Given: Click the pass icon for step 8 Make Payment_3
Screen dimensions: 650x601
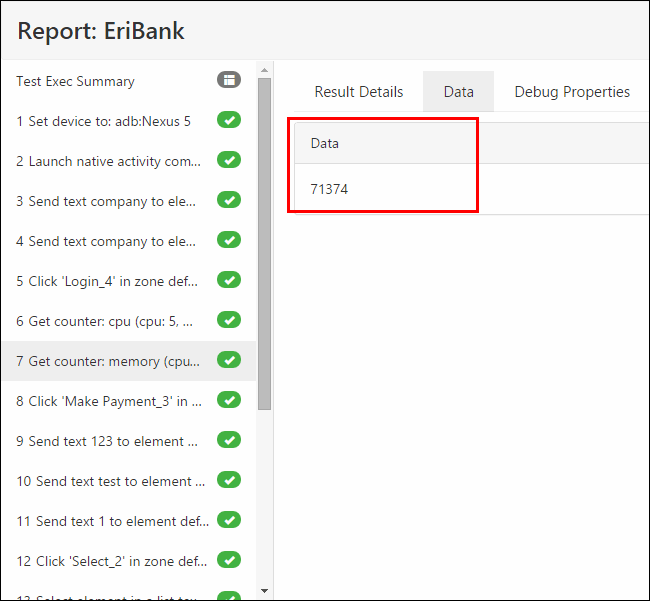Looking at the screenshot, I should [x=229, y=400].
